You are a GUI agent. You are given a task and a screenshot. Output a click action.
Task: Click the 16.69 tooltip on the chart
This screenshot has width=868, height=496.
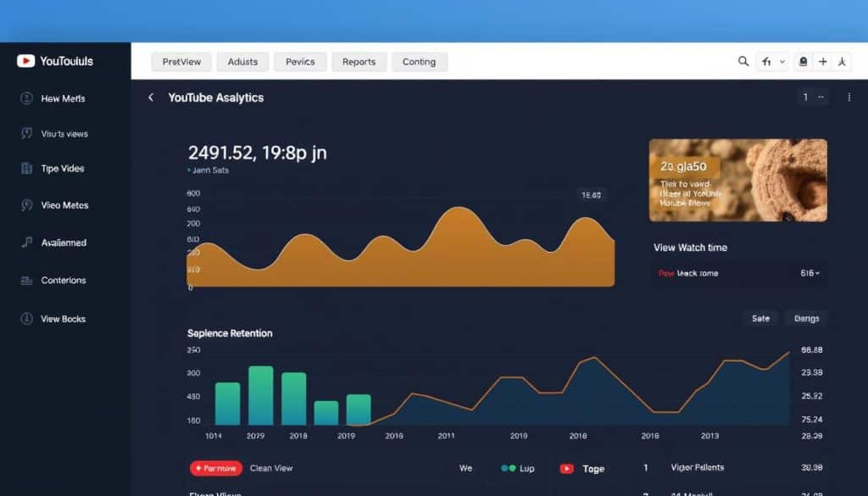(591, 195)
